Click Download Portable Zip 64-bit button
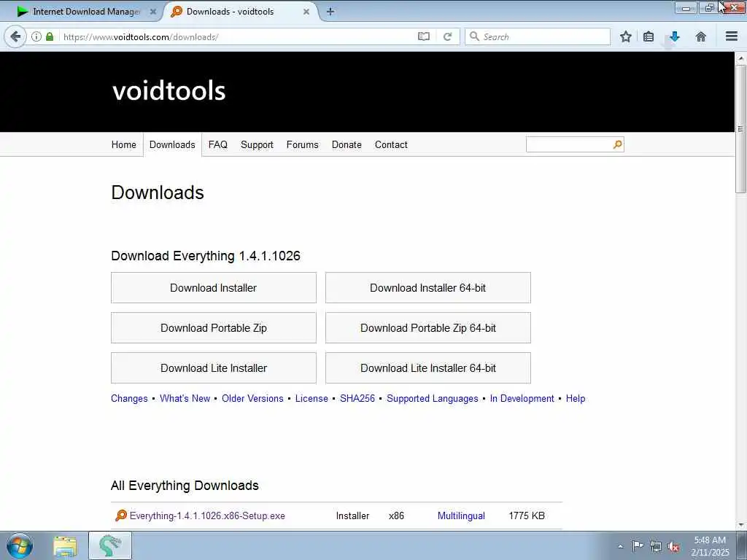The image size is (747, 560). click(427, 327)
